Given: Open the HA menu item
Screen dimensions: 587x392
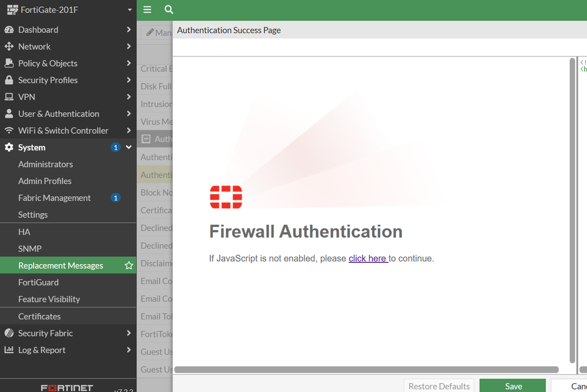Looking at the screenshot, I should (x=68, y=232).
